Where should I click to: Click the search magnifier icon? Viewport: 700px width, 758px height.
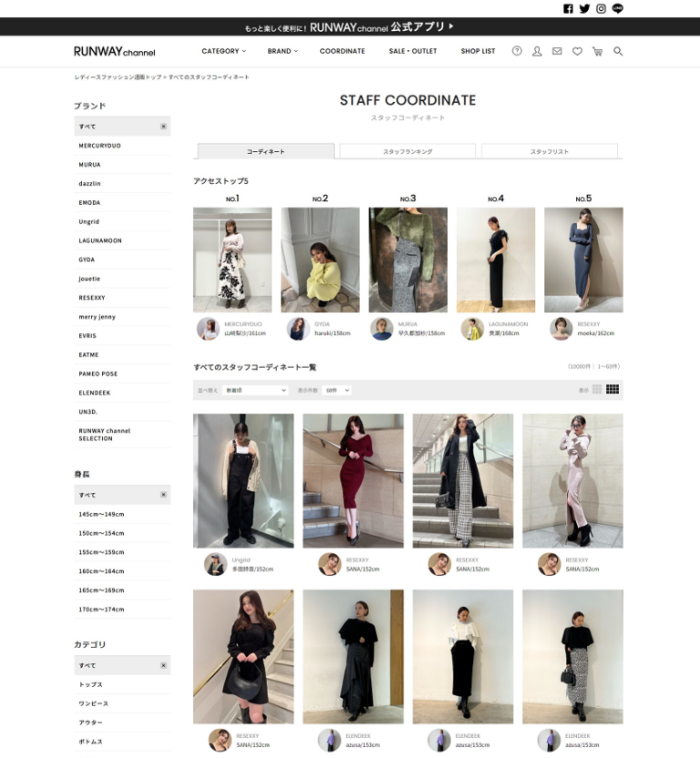coord(618,51)
